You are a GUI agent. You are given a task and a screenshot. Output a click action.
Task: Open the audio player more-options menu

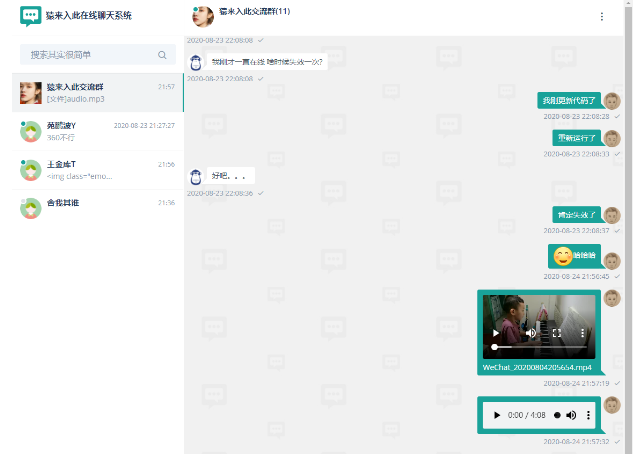pyautogui.click(x=588, y=415)
